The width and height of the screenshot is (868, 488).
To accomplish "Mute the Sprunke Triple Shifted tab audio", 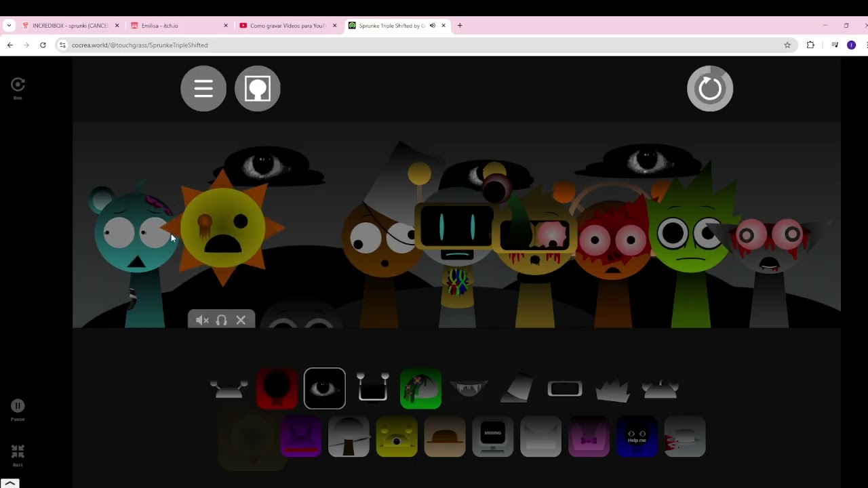I will [433, 26].
